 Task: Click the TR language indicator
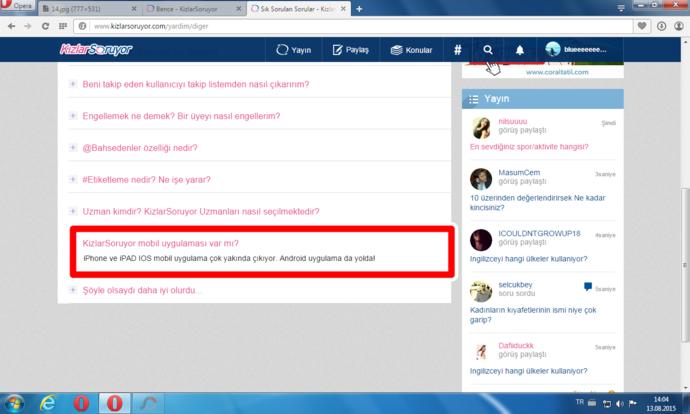coord(580,402)
